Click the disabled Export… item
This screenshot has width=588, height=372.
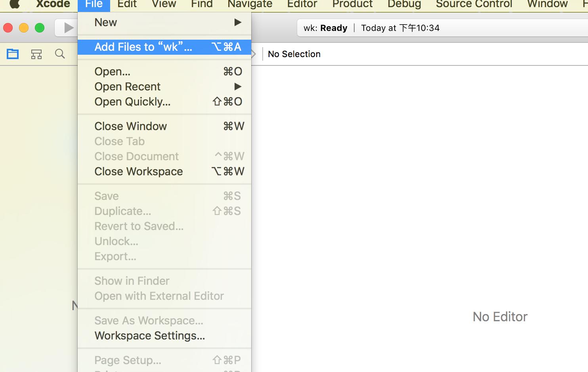(x=164, y=256)
